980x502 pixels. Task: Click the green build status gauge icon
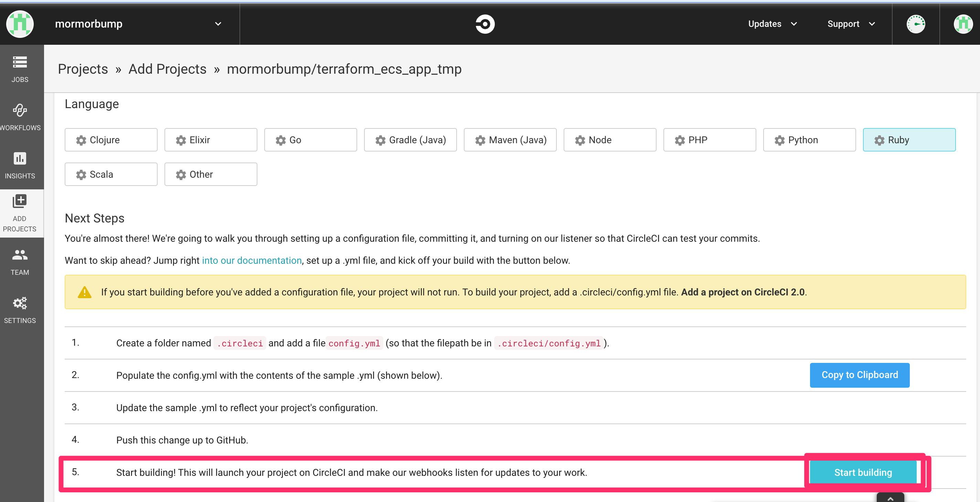coord(916,24)
